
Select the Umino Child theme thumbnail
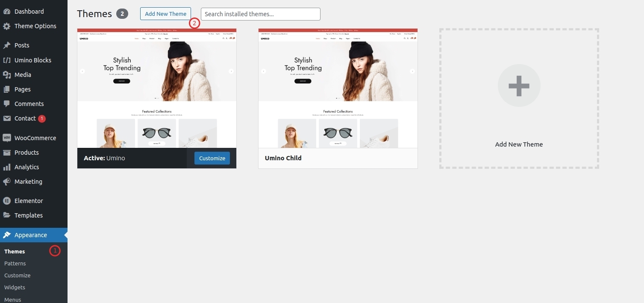338,88
